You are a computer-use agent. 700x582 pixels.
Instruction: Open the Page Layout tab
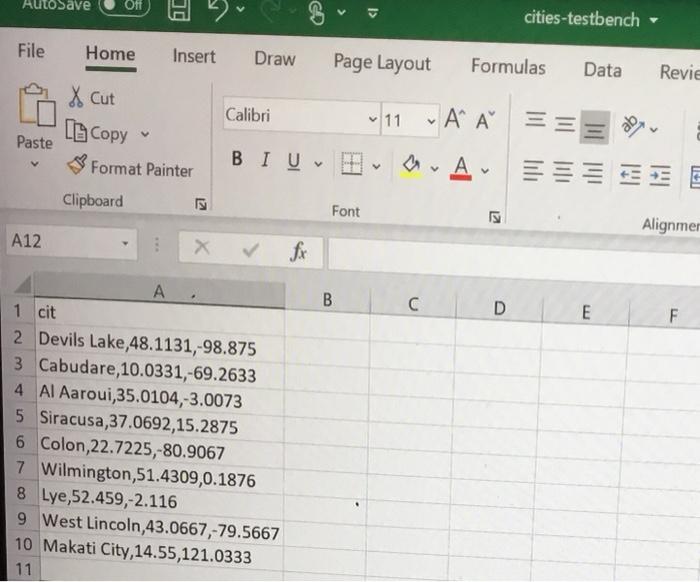[x=382, y=63]
